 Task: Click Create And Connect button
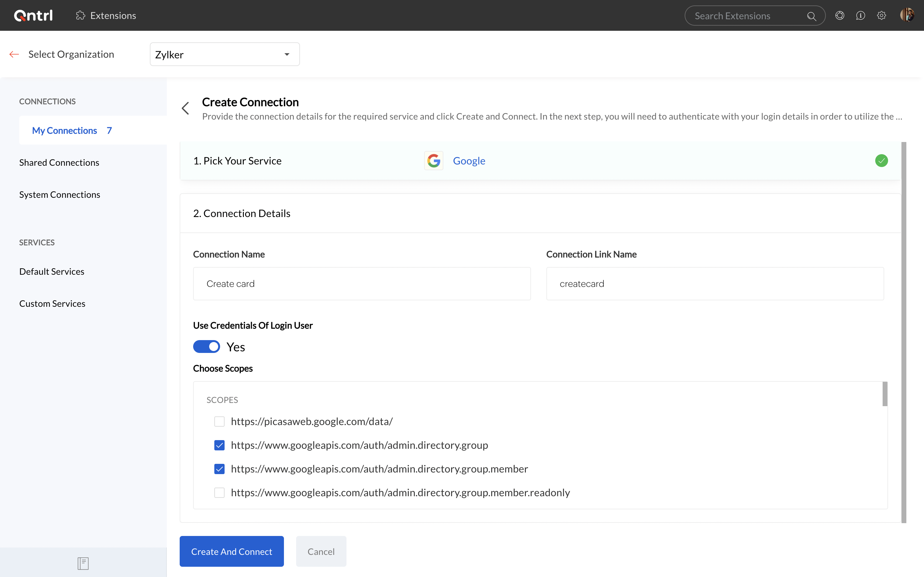tap(231, 551)
